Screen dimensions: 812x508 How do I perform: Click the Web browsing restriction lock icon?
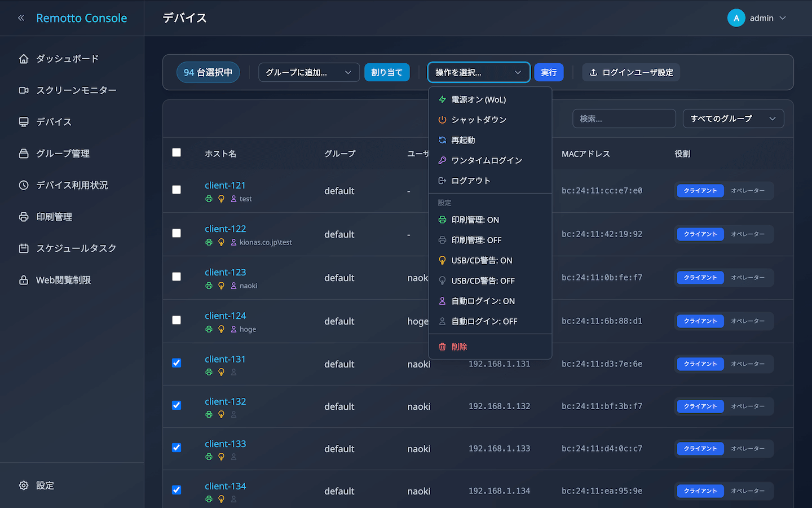click(x=24, y=280)
